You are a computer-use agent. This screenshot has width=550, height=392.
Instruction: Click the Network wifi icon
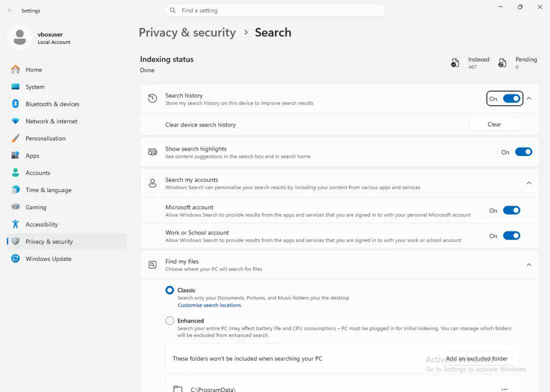[15, 121]
